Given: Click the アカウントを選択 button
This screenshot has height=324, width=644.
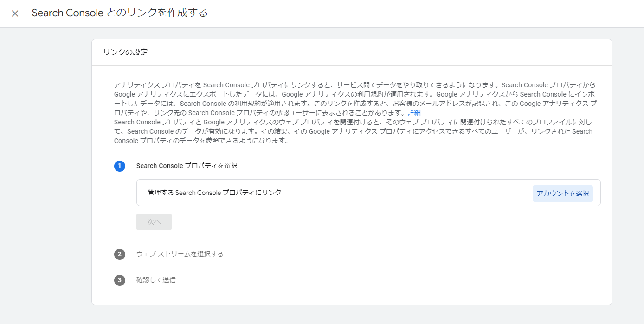Looking at the screenshot, I should [562, 194].
